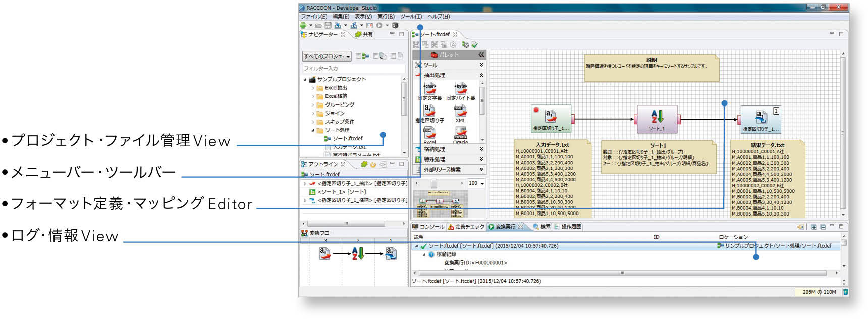The height and width of the screenshot is (319, 868).
Task: Open the 100 zoom percentage dropdown
Action: (x=482, y=183)
